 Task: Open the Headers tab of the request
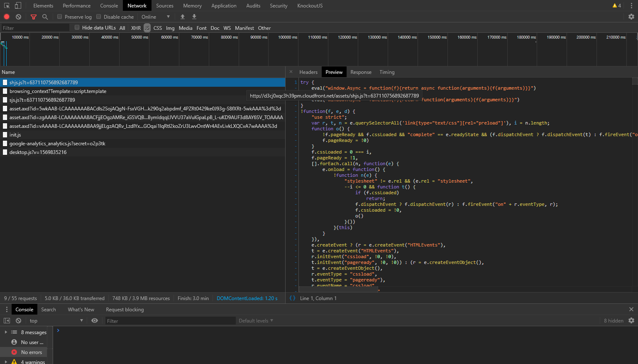308,72
